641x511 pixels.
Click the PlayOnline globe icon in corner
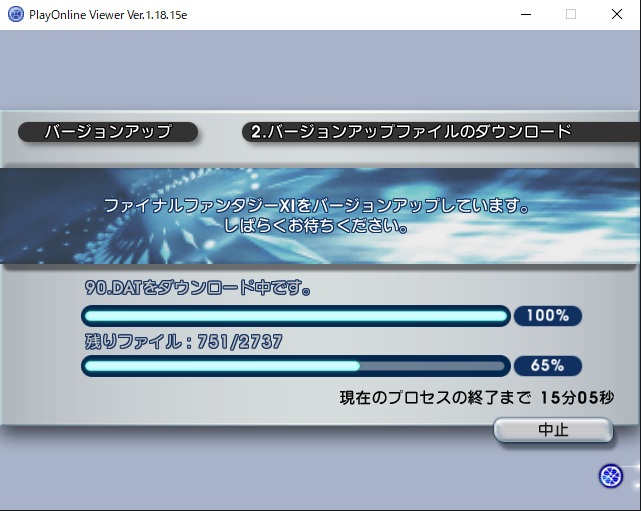point(611,476)
